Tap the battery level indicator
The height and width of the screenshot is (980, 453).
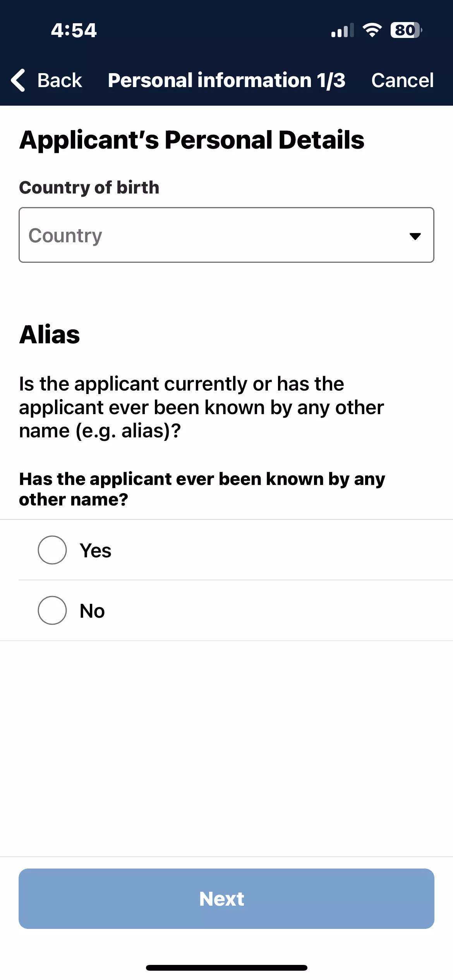tap(406, 30)
